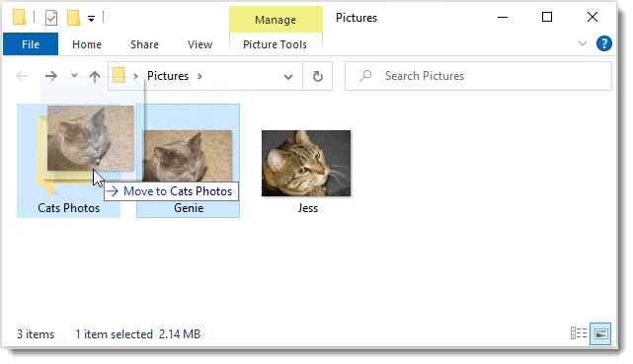
Task: Open Help with the question mark icon
Action: point(604,43)
